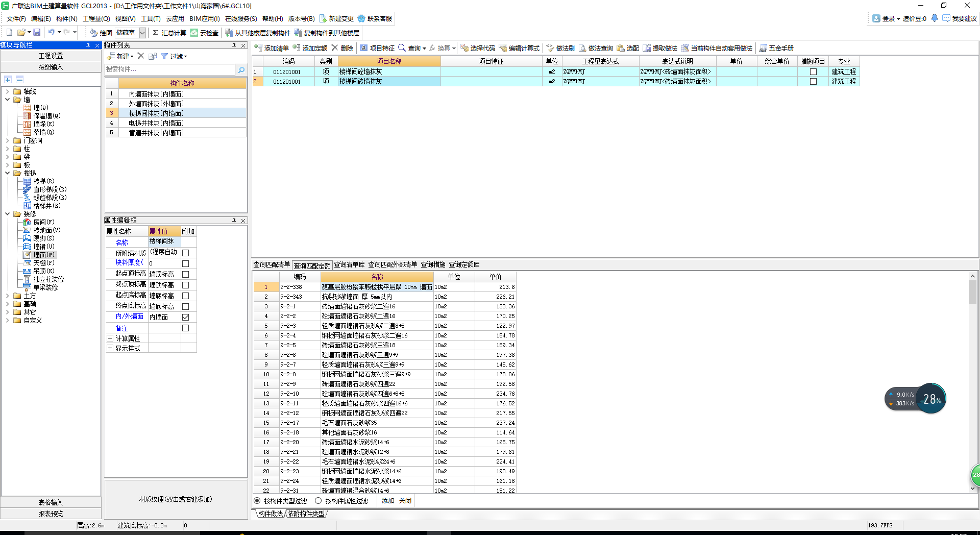Viewport: 980px width, 535px height.
Task: Click 当前构件自动套用做法
Action: [717, 48]
